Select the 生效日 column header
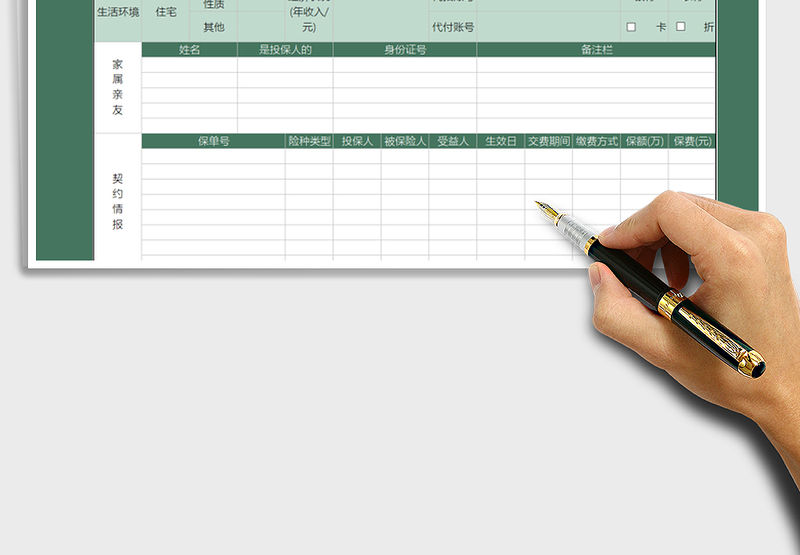This screenshot has height=555, width=800. click(501, 141)
